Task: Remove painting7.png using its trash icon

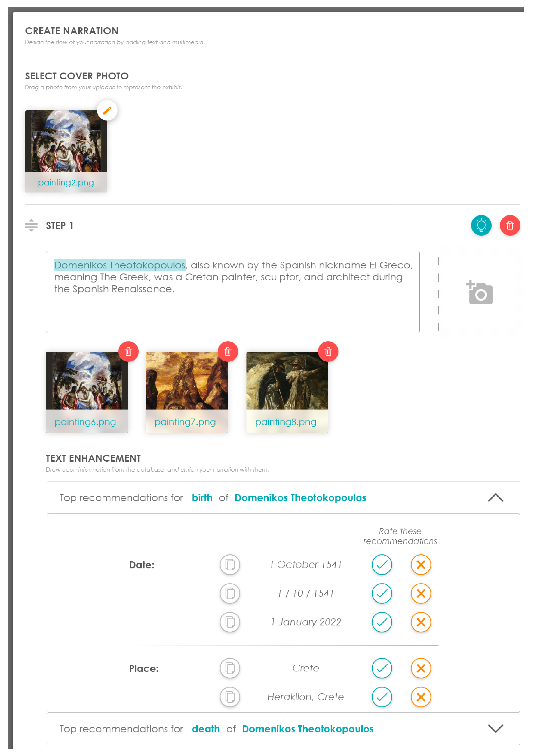Action: (228, 352)
